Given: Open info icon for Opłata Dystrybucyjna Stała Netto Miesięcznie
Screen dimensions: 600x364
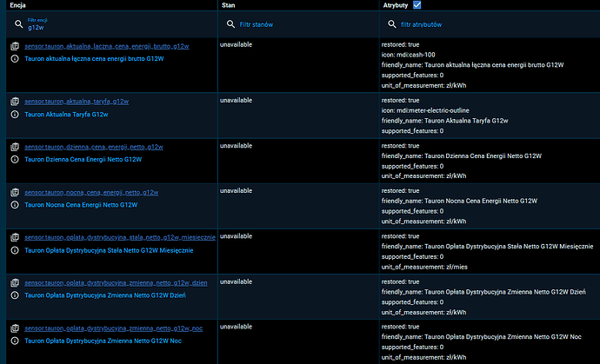Looking at the screenshot, I should (15, 250).
